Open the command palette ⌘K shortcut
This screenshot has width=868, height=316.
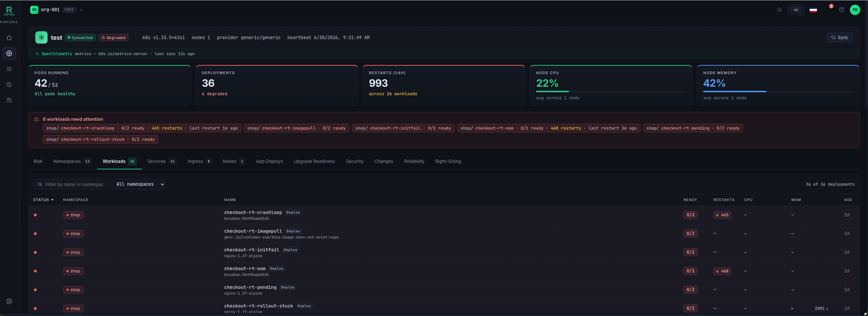tap(796, 10)
